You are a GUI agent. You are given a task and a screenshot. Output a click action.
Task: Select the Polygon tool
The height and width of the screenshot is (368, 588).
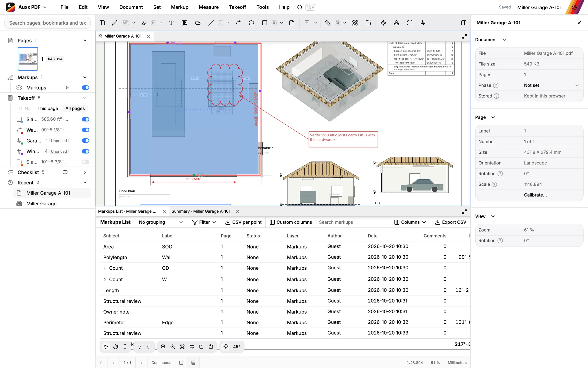[x=251, y=23]
